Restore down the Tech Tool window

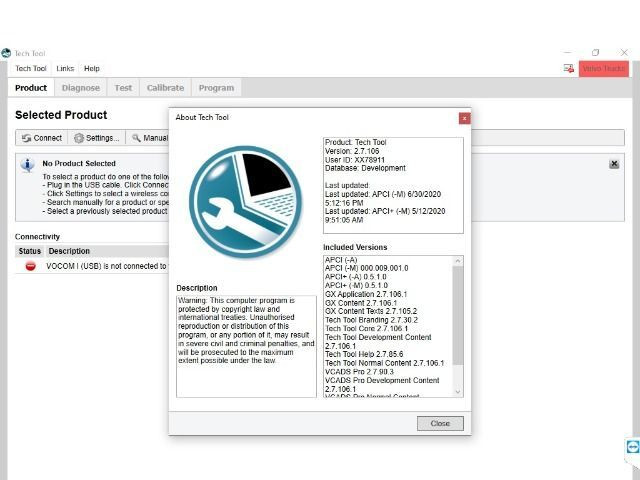(x=596, y=53)
